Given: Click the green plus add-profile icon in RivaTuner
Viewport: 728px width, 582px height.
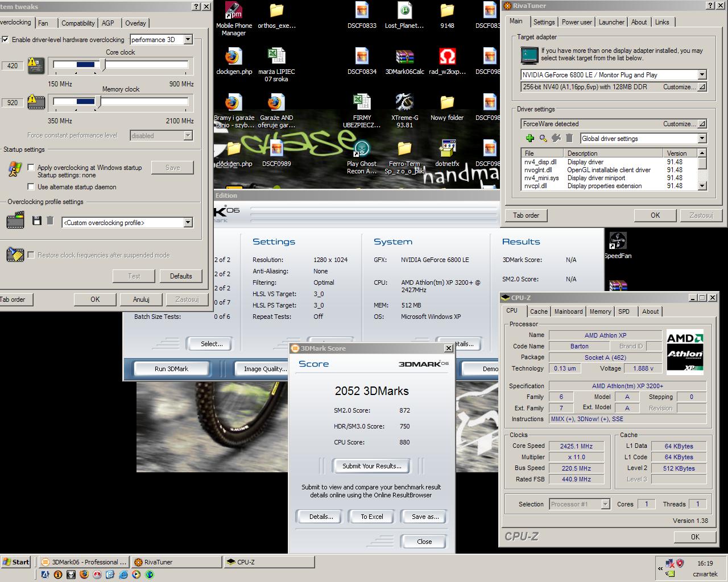Looking at the screenshot, I should coord(530,138).
